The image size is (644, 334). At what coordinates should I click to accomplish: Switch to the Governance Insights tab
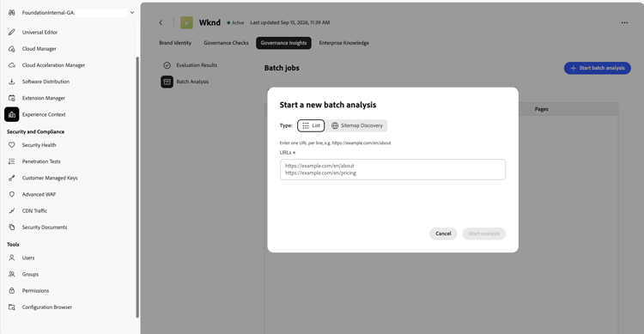tap(283, 43)
